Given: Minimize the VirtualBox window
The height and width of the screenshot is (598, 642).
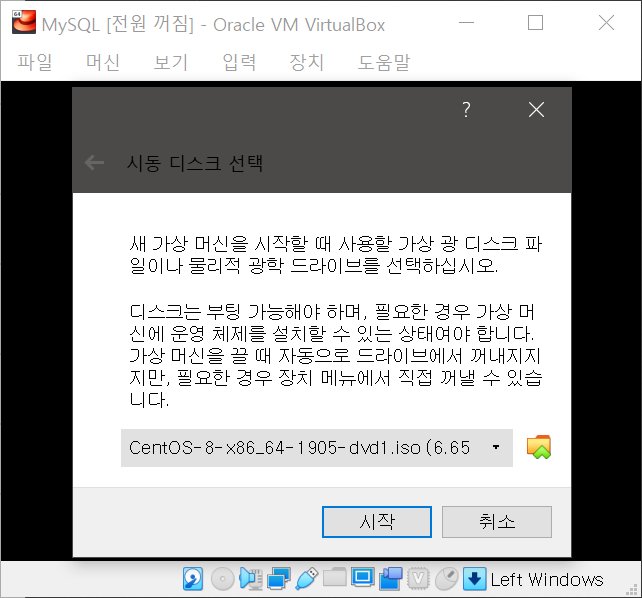Looking at the screenshot, I should [466, 23].
